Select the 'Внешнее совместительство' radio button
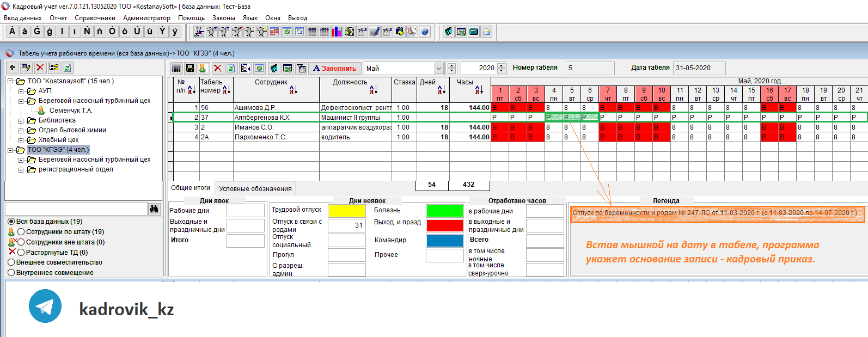The image size is (868, 337). pyautogui.click(x=11, y=262)
